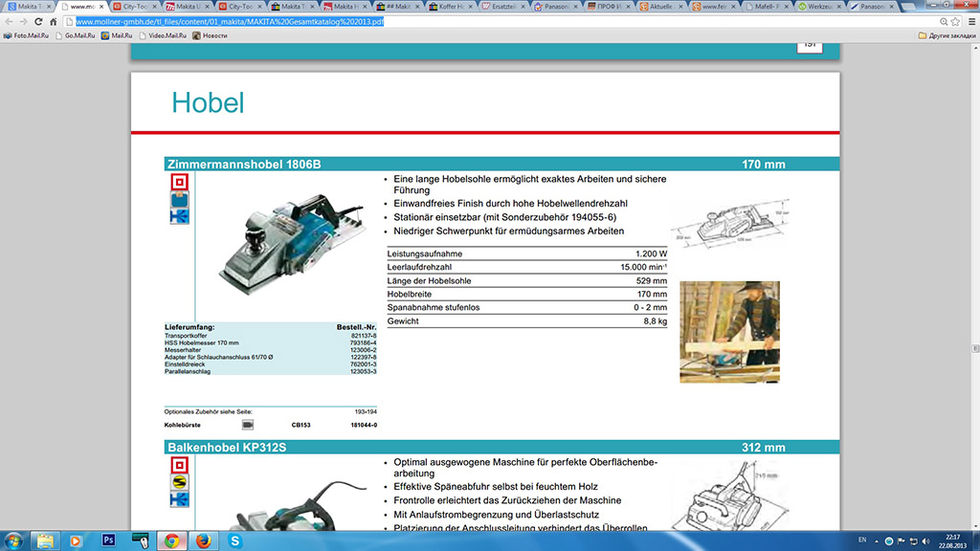Image resolution: width=980 pixels, height=551 pixels.
Task: Click the browser forward arrow
Action: tap(23, 21)
